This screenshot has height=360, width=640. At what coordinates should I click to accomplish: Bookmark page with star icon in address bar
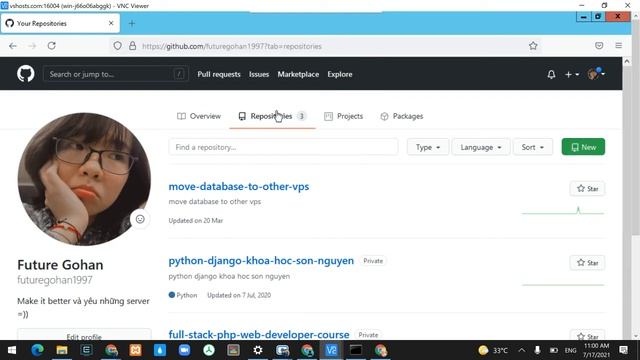tap(533, 46)
